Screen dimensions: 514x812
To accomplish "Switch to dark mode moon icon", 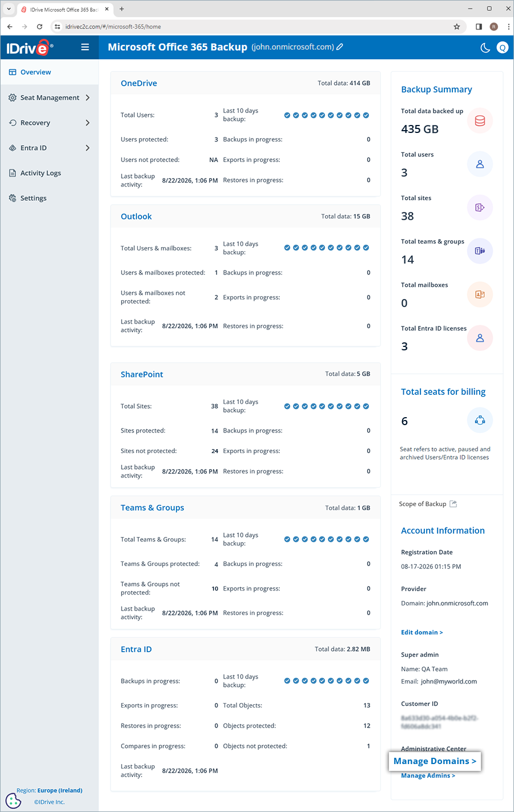I will [x=485, y=48].
